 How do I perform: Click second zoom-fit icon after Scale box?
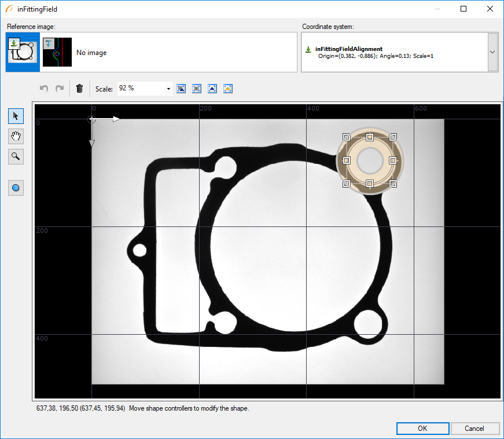point(197,89)
